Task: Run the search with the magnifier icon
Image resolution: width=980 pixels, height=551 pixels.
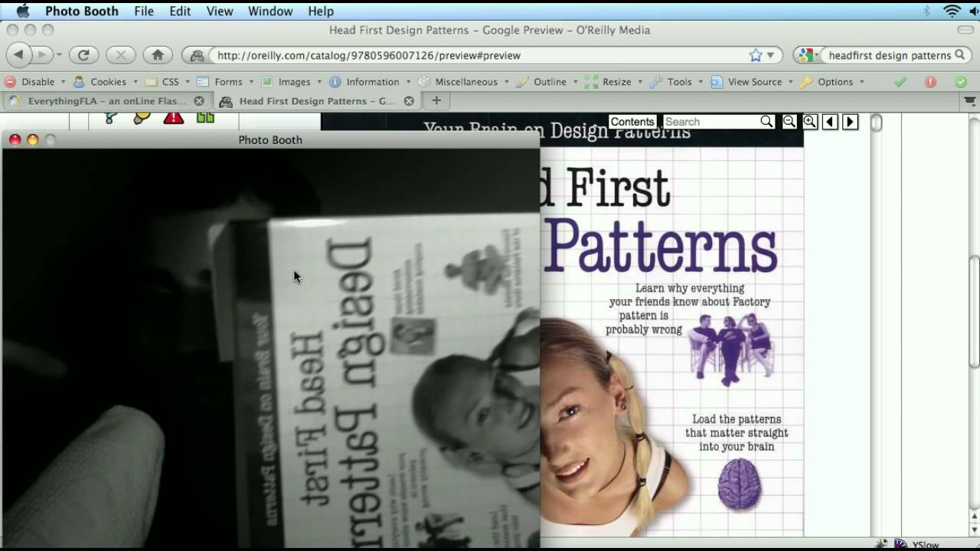Action: [x=960, y=55]
